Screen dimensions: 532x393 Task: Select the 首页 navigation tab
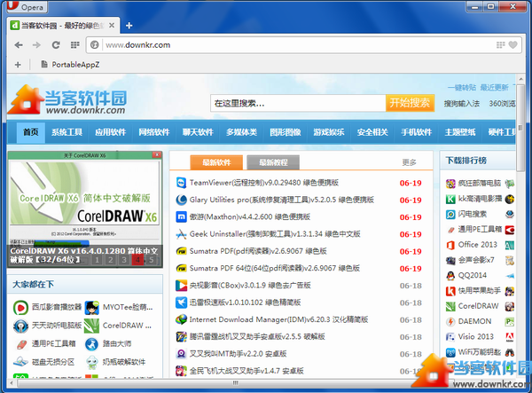pyautogui.click(x=31, y=132)
